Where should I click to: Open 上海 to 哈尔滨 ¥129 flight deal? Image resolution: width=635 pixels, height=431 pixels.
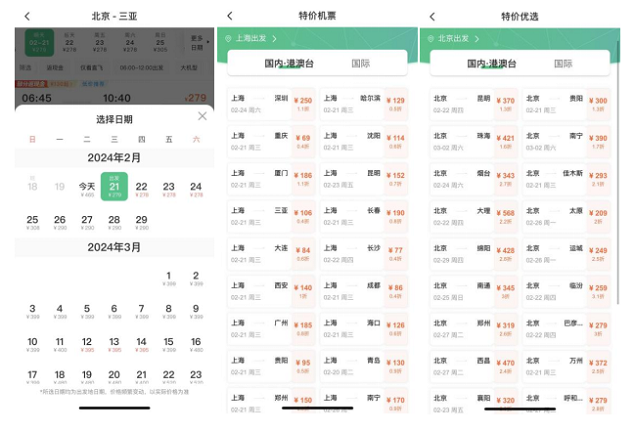pos(365,104)
